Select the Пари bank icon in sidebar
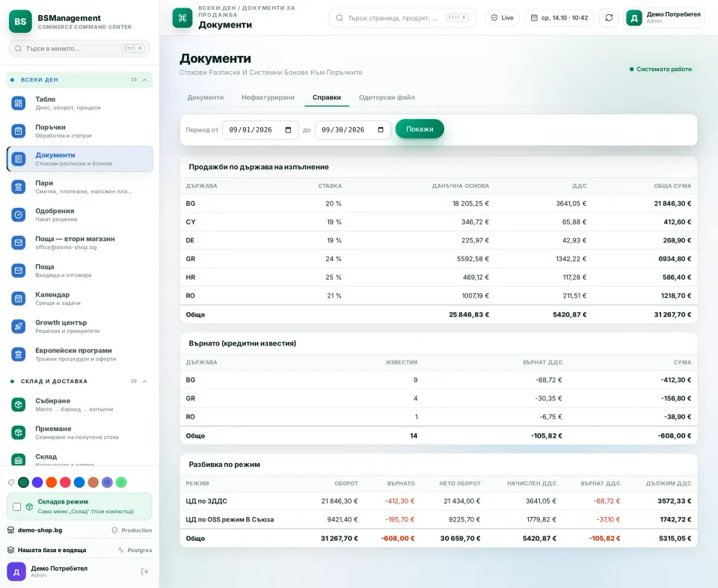Viewport: 718px width, 588px height. coord(18,187)
